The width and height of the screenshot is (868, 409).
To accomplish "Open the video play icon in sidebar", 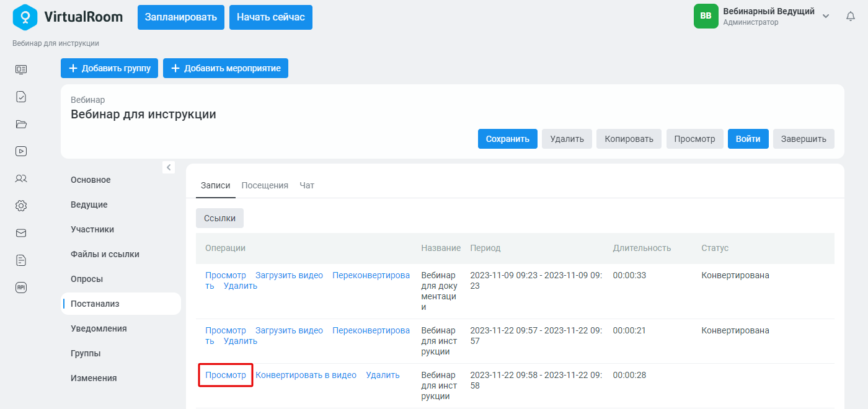I will tap(21, 151).
